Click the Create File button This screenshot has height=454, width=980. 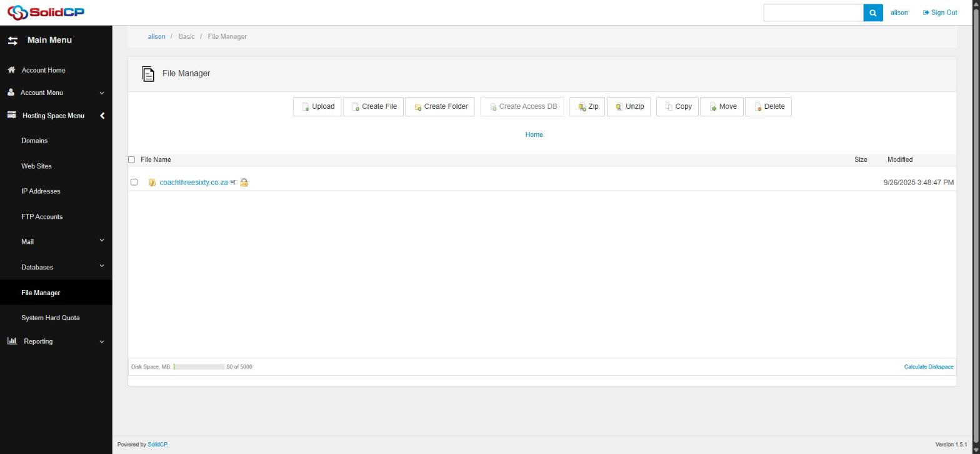(x=373, y=106)
